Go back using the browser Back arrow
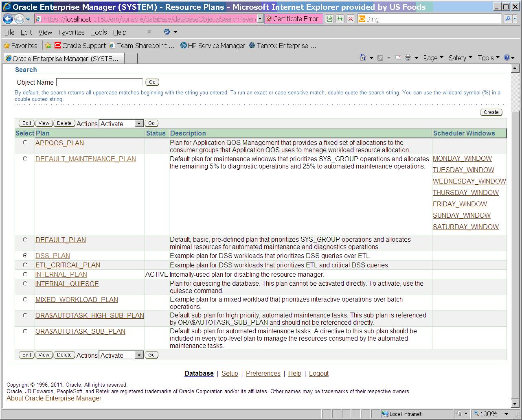 click(x=8, y=19)
